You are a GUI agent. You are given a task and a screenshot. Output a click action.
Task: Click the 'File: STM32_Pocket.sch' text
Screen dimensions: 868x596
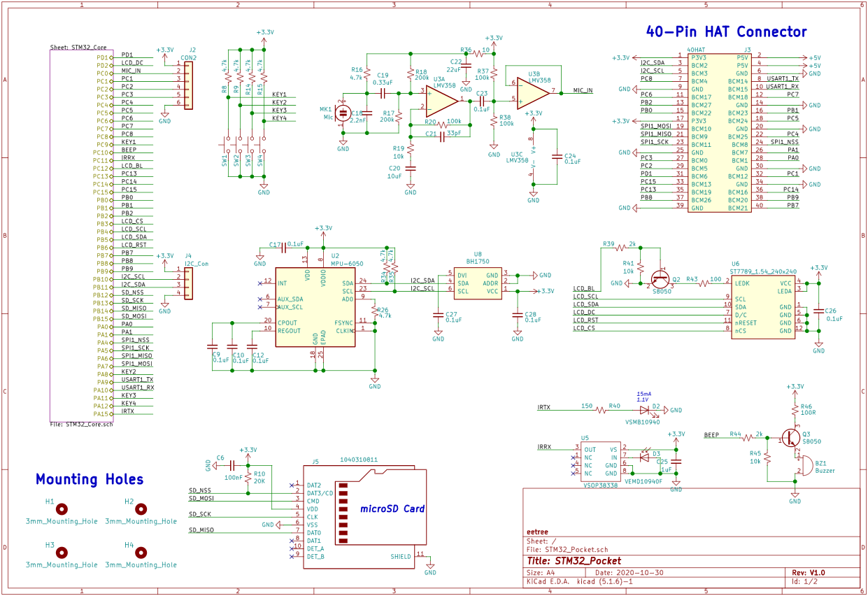point(568,550)
